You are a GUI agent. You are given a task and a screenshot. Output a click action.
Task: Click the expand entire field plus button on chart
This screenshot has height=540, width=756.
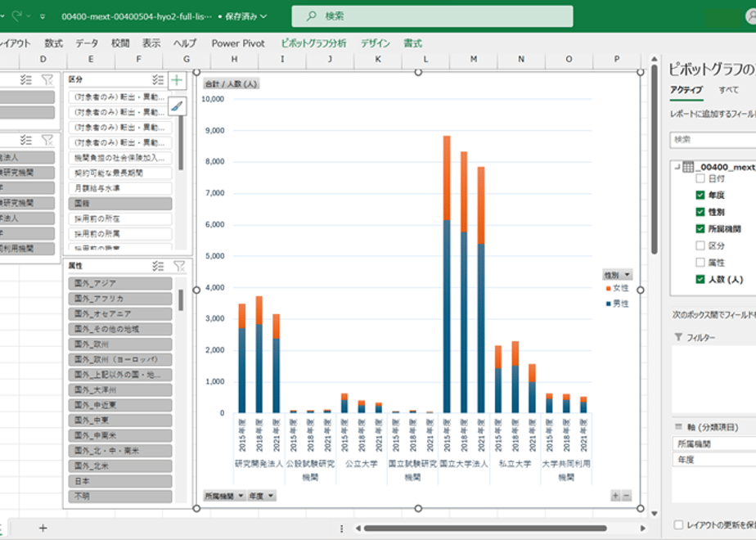click(615, 496)
